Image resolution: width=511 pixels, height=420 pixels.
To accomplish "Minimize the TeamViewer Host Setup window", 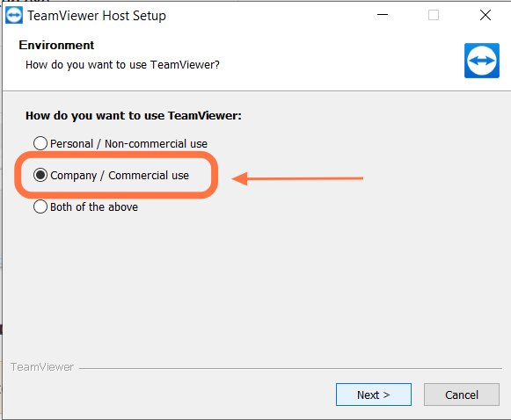I will [x=383, y=15].
